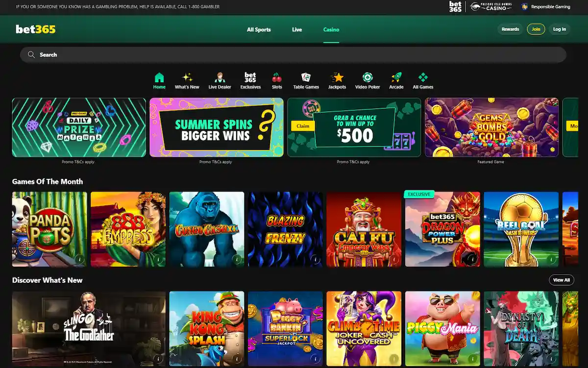Screen dimensions: 588x368
Task: Show info for 888 Empress game
Action: tap(158, 259)
